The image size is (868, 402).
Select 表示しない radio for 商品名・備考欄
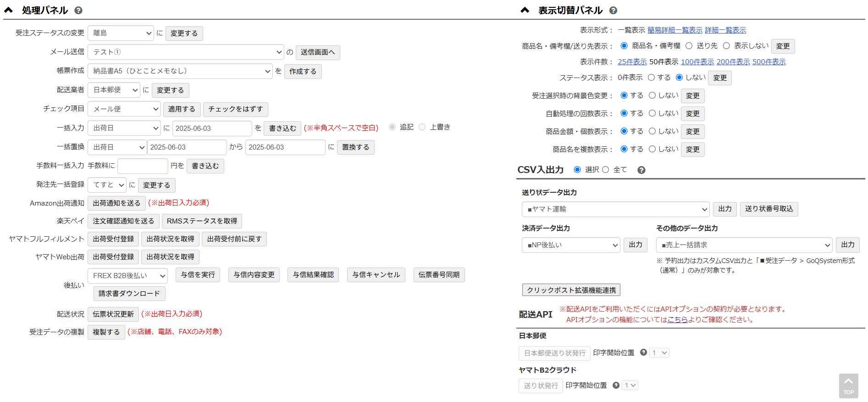[x=726, y=46]
